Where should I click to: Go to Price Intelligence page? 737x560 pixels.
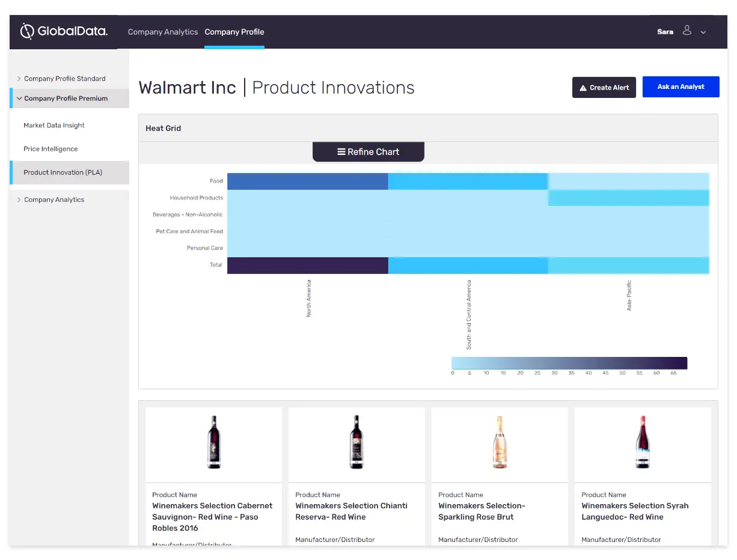[50, 149]
